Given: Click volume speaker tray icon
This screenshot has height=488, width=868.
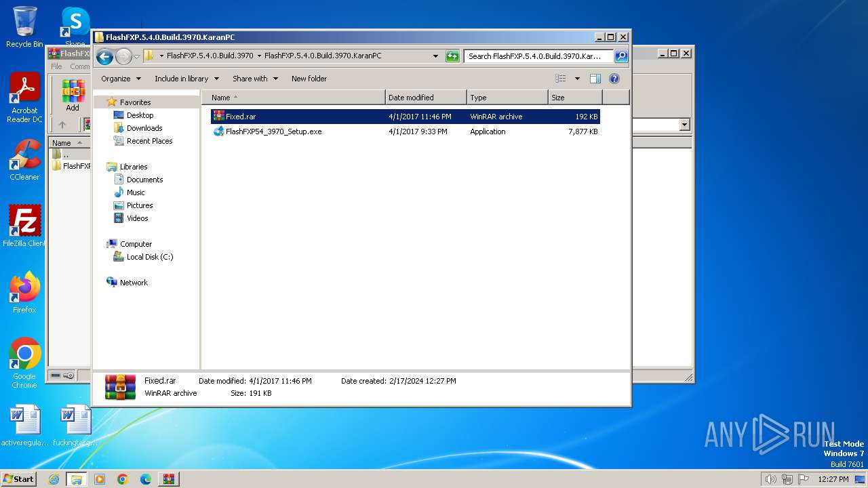Looking at the screenshot, I should (770, 479).
